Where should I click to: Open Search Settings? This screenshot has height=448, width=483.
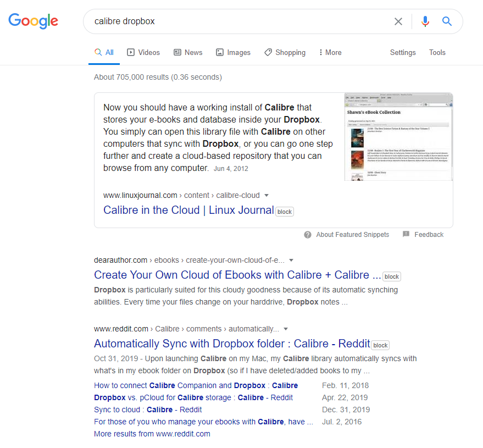pyautogui.click(x=403, y=53)
